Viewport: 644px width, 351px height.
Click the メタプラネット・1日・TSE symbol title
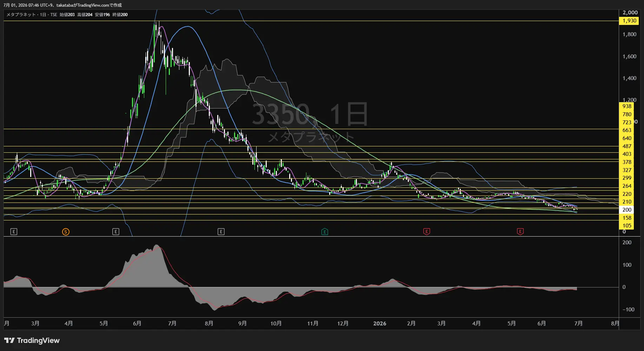tap(32, 15)
